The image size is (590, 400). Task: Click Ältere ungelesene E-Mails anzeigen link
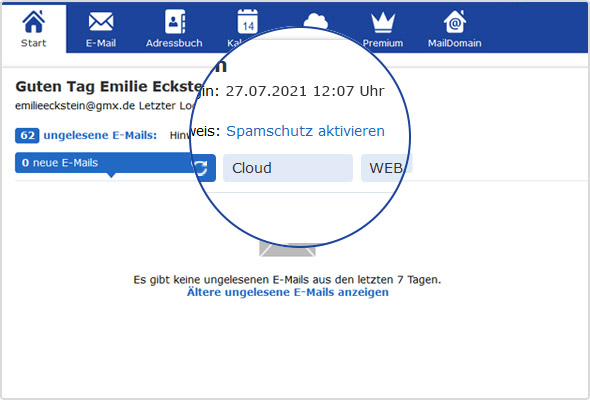point(288,292)
